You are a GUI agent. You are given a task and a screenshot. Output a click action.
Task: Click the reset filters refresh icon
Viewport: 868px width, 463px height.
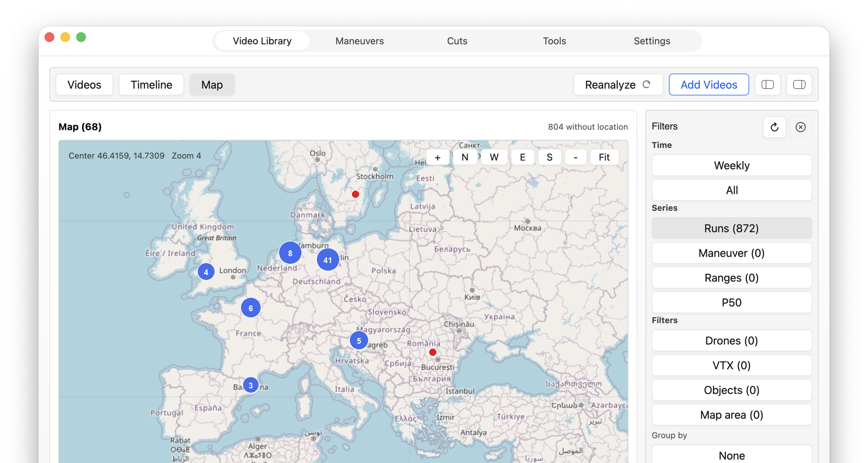[774, 127]
